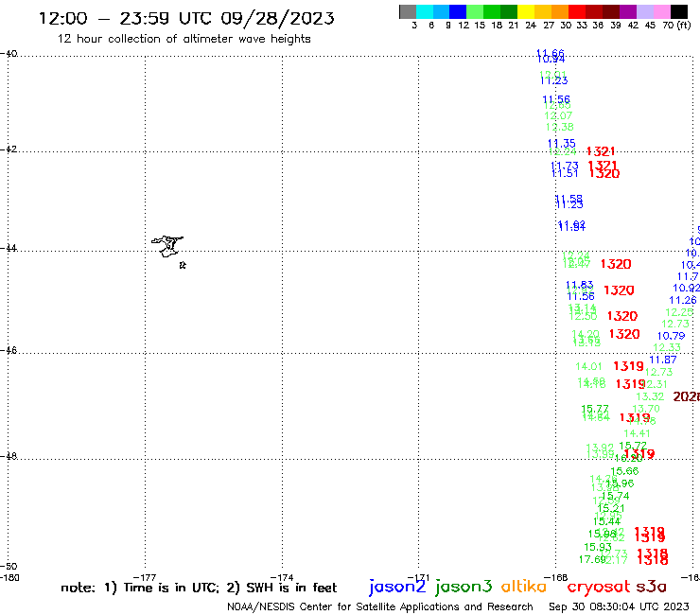Click the note 'Time is in UTC; SWH is in feet'
700x615 pixels.
point(199,588)
